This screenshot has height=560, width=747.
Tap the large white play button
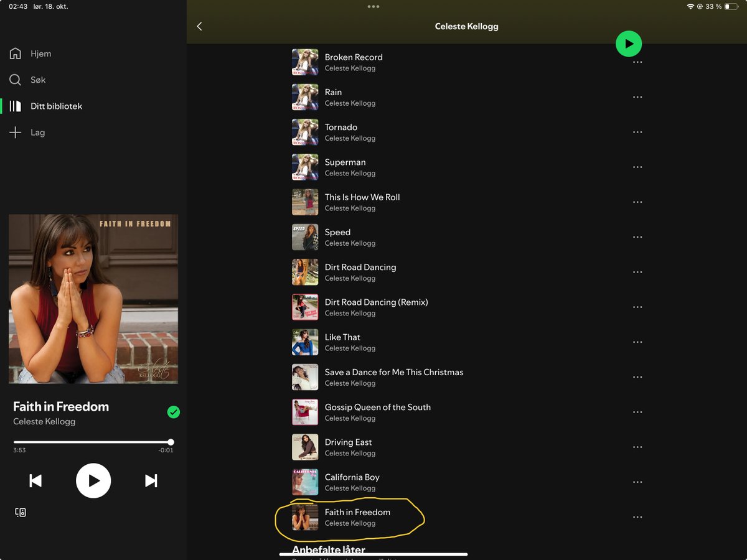pos(93,480)
